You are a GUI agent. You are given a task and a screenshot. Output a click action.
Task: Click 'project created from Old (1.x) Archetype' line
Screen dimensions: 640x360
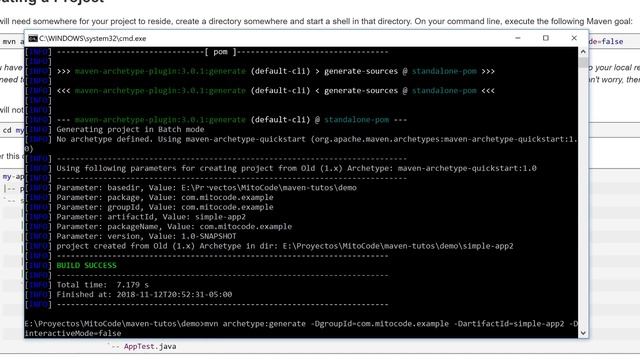285,246
